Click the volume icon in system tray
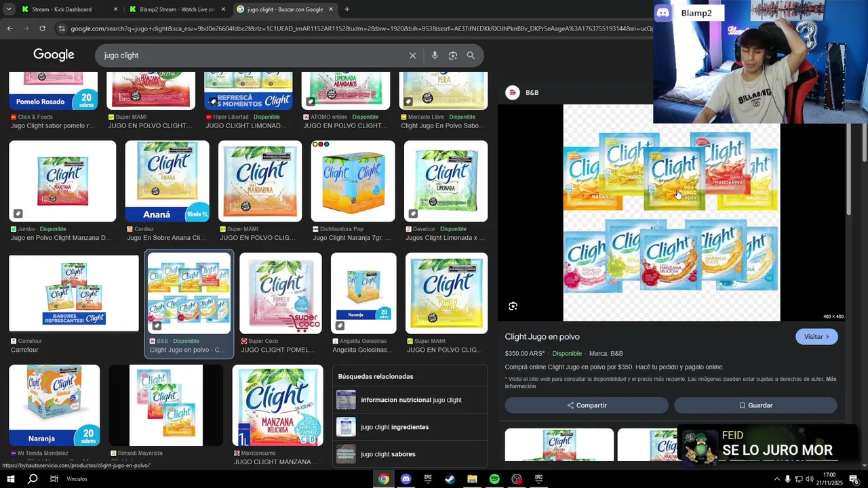868x488 pixels. click(x=809, y=479)
